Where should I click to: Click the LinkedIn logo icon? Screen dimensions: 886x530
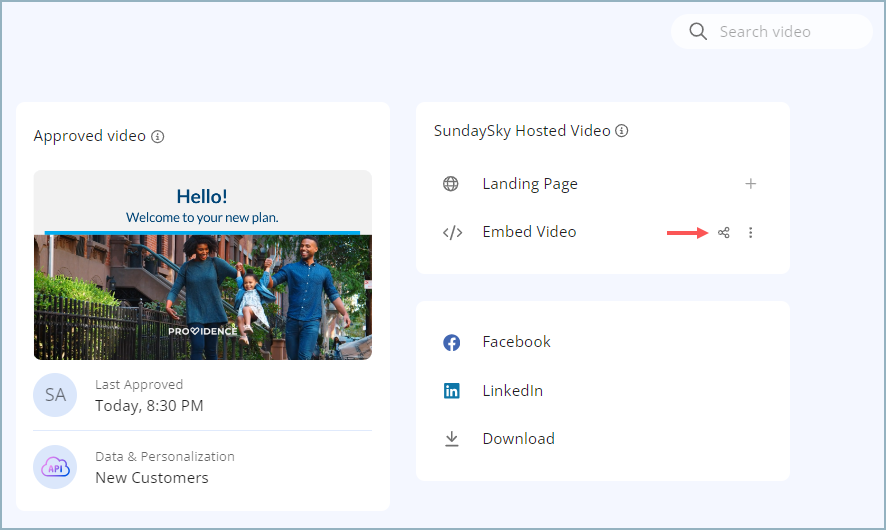click(x=451, y=391)
